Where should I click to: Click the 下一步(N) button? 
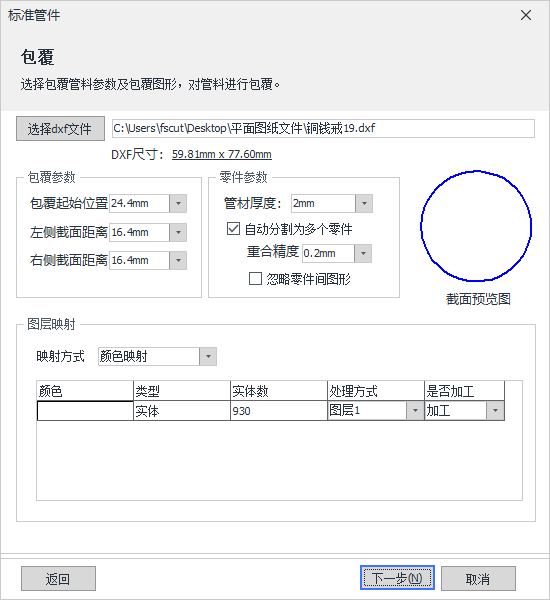pos(397,578)
